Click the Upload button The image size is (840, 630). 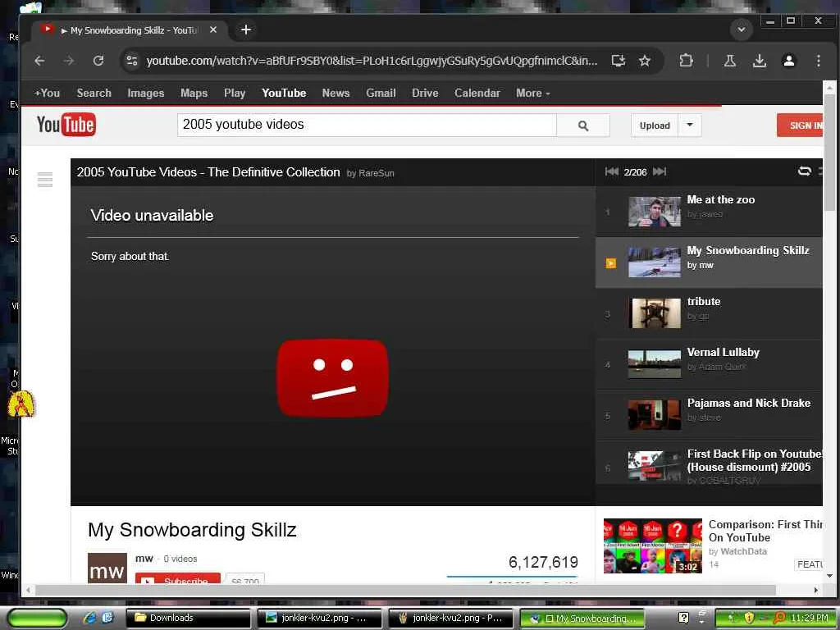click(x=655, y=126)
